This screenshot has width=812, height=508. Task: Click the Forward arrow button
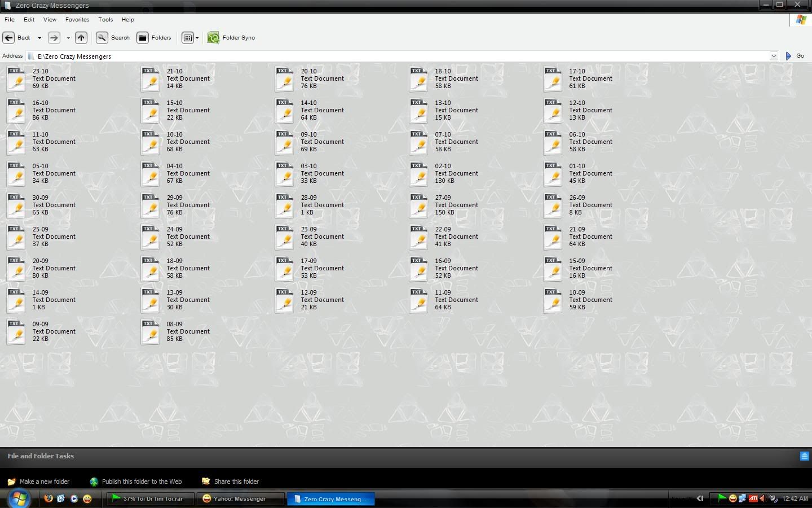tap(54, 38)
